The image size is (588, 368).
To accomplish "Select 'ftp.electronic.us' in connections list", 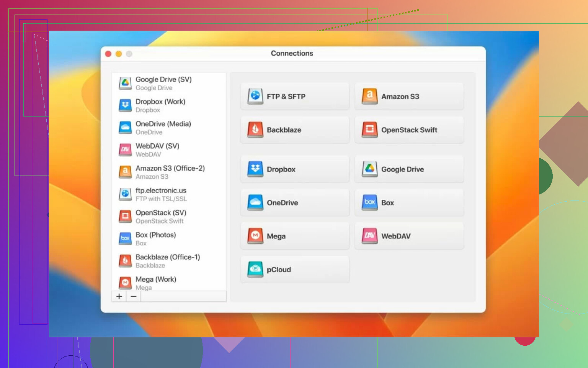I will 169,194.
